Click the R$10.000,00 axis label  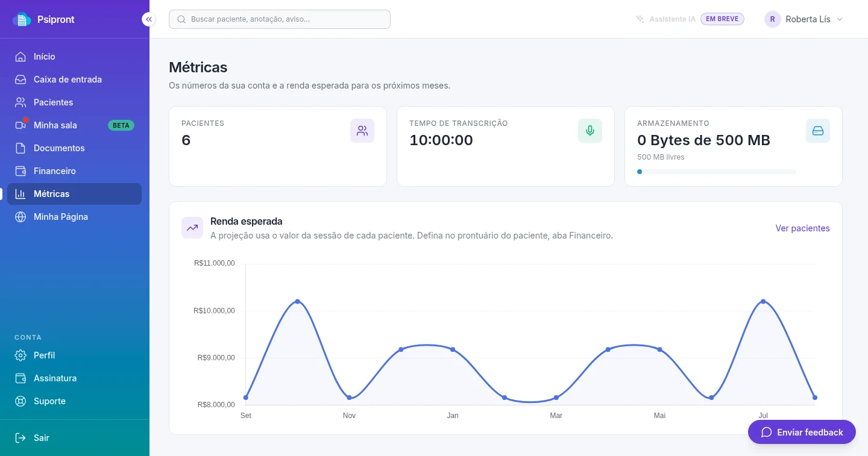[x=214, y=311]
